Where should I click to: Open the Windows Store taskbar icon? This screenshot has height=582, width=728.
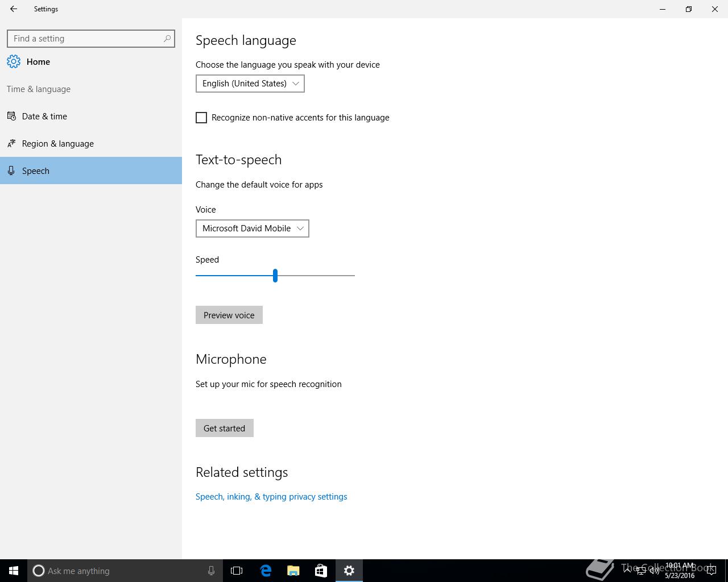(321, 571)
